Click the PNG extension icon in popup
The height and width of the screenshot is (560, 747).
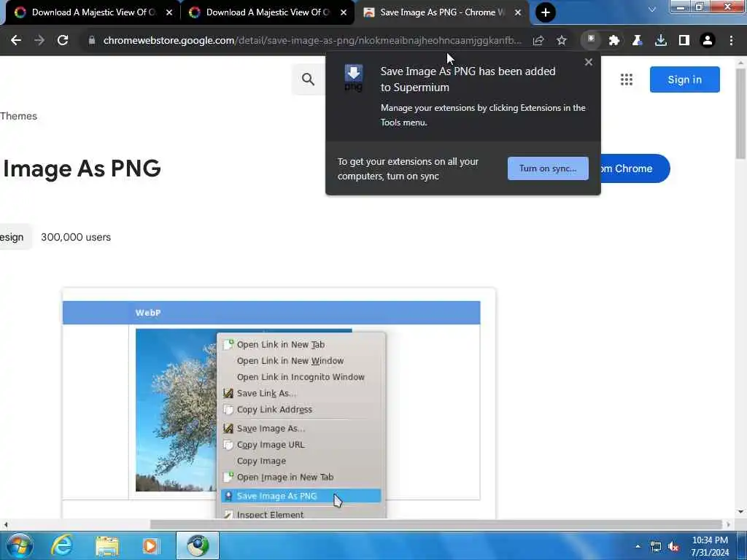click(x=354, y=77)
